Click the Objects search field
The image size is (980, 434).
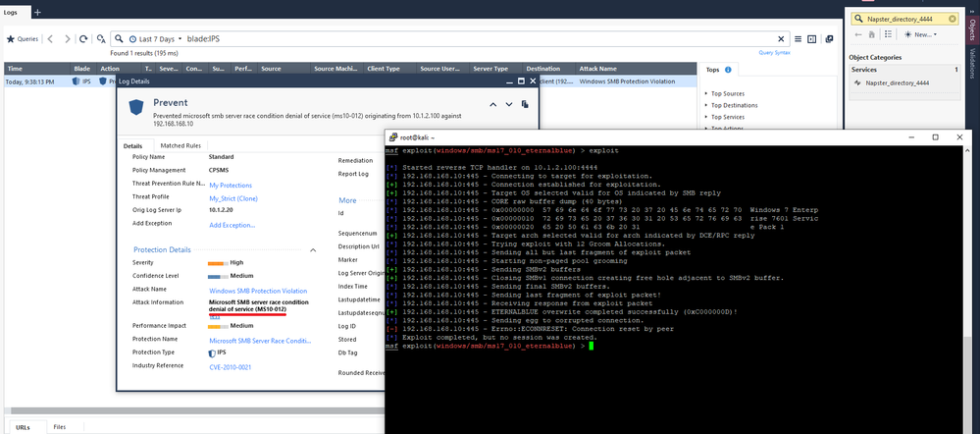906,20
